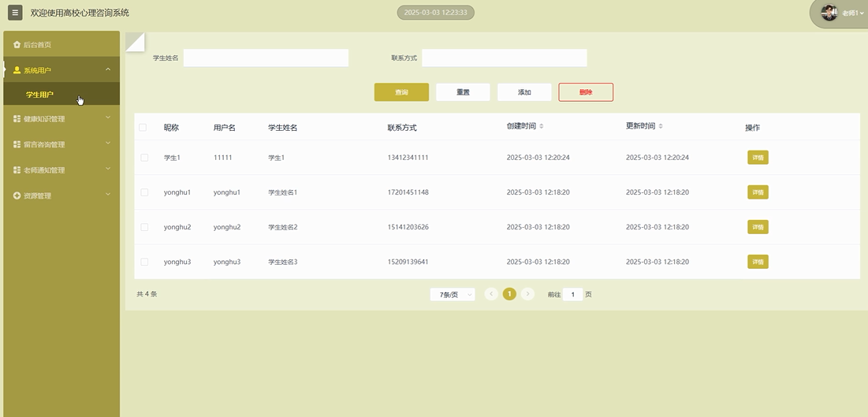The width and height of the screenshot is (868, 417).
Task: Click the home icon beside 后台首页
Action: tap(17, 45)
